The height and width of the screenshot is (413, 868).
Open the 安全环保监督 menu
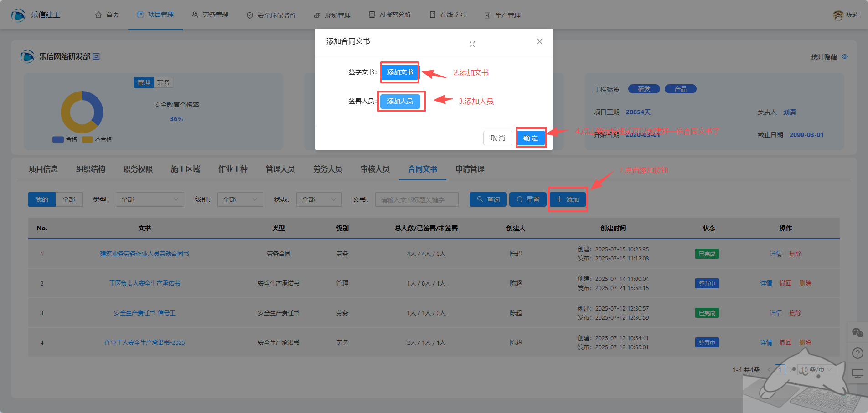272,15
